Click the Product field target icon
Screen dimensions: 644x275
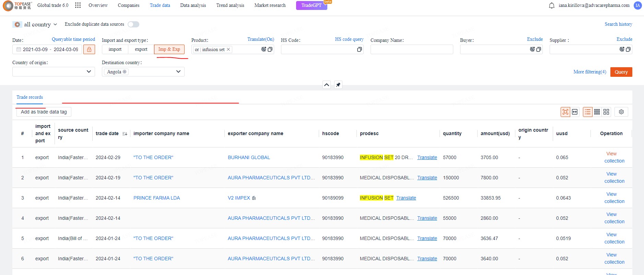point(264,49)
